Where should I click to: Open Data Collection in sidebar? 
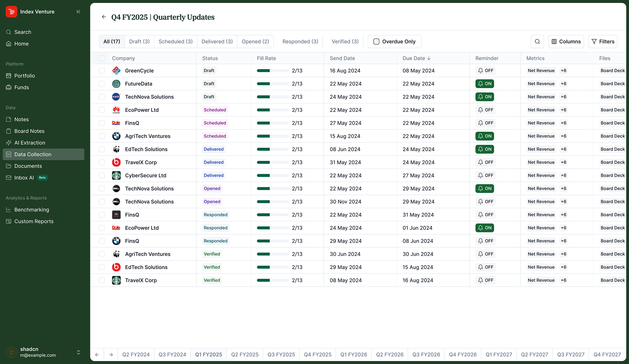click(x=43, y=154)
